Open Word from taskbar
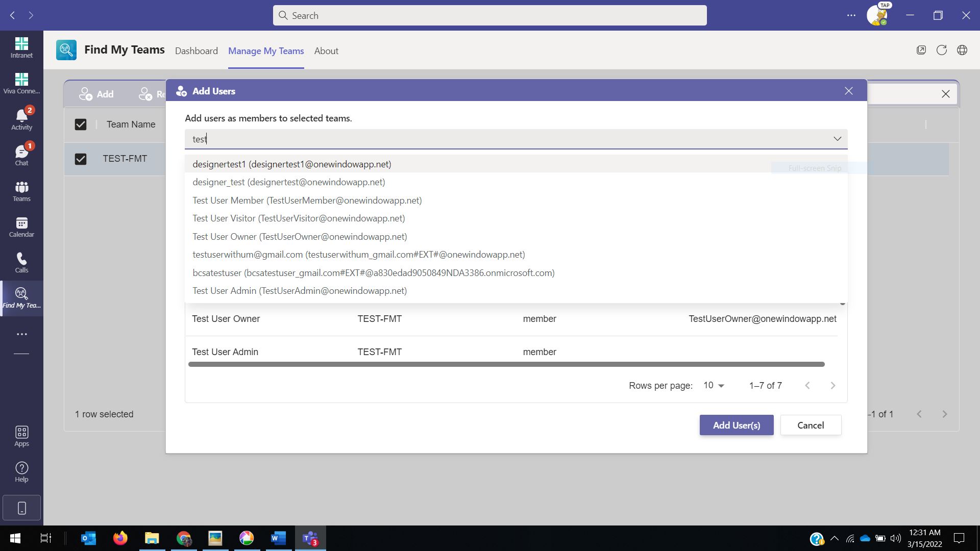This screenshot has width=980, height=551. click(x=278, y=538)
